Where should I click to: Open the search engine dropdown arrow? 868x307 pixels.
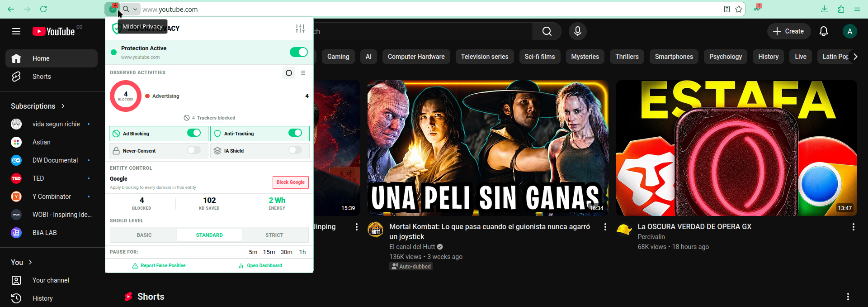coord(135,9)
